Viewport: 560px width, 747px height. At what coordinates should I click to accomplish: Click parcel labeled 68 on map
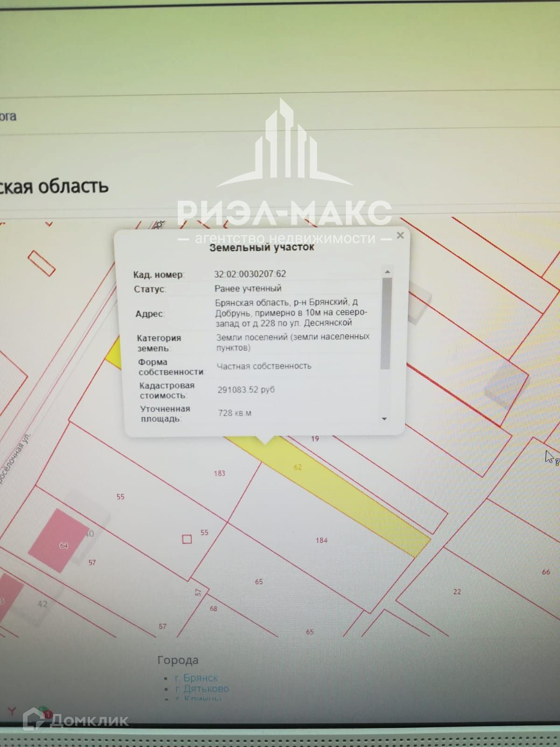tap(213, 608)
